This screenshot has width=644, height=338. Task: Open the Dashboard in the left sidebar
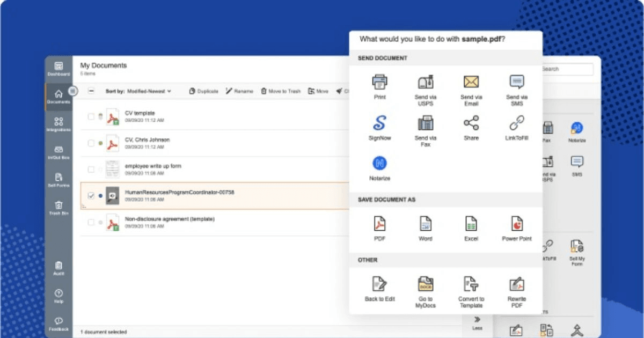[58, 69]
